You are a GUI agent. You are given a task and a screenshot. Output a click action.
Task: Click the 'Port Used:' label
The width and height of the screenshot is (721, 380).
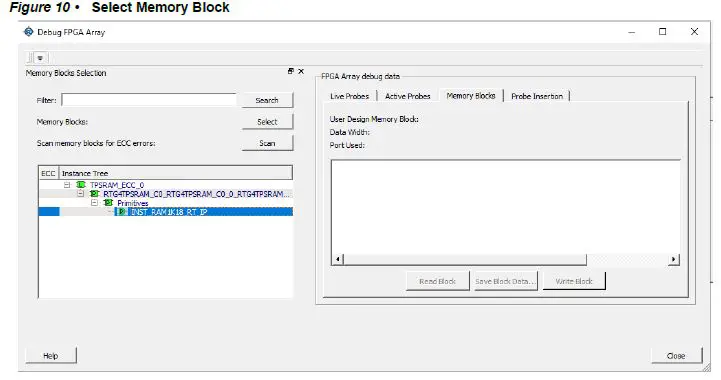(347, 145)
